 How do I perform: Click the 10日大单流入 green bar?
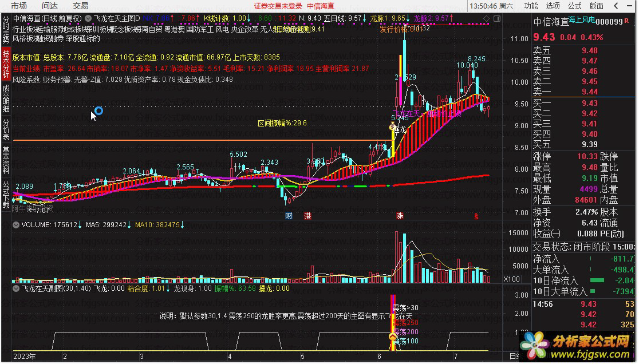point(593,291)
